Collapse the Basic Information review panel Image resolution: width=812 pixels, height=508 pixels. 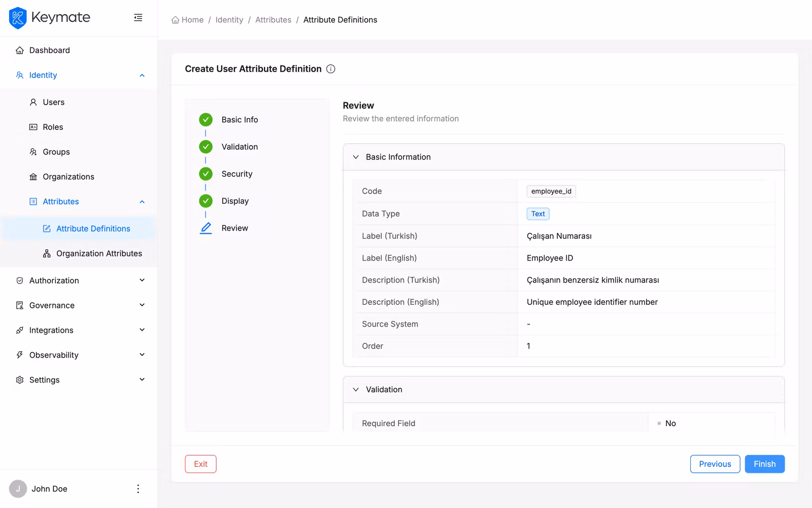pyautogui.click(x=356, y=157)
